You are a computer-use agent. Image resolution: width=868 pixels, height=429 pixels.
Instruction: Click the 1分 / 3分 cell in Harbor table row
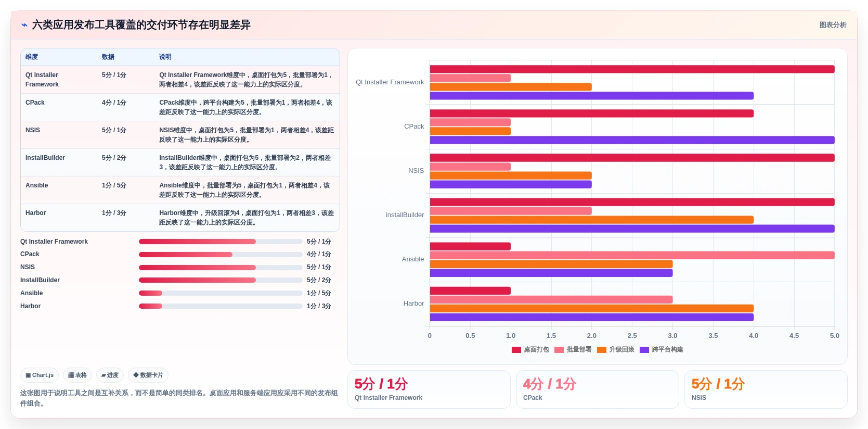coord(114,213)
